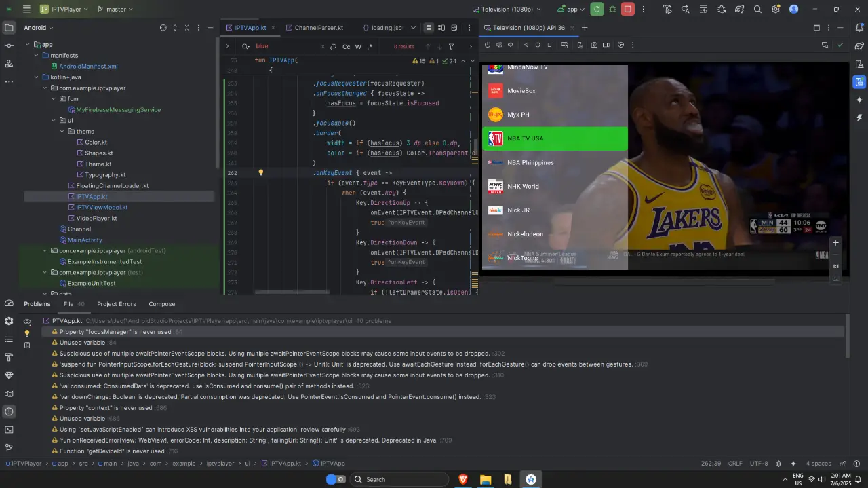Toggle eye preview in Problems panel
868x488 pixels.
27,322
